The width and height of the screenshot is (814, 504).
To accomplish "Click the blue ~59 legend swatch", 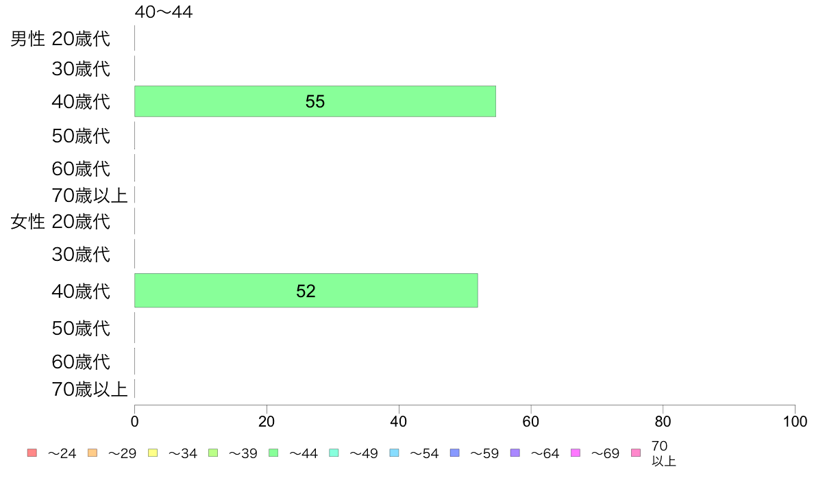I will 455,453.
